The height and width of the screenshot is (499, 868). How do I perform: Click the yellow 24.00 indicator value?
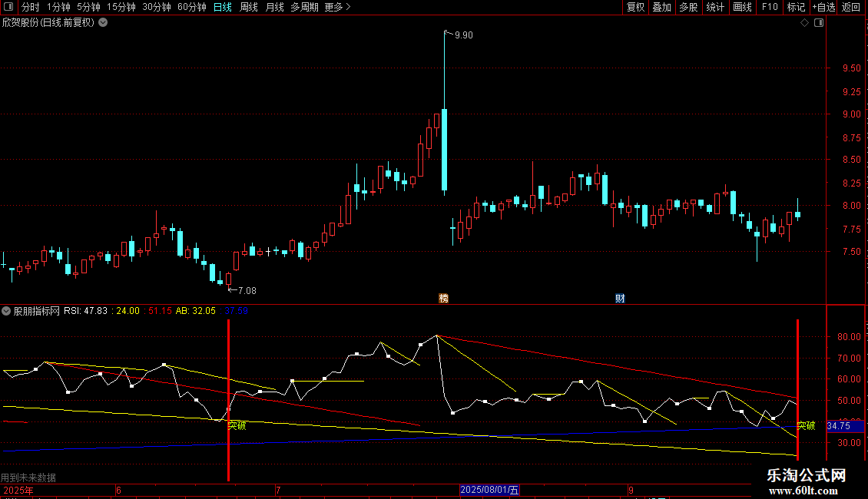[x=128, y=311]
